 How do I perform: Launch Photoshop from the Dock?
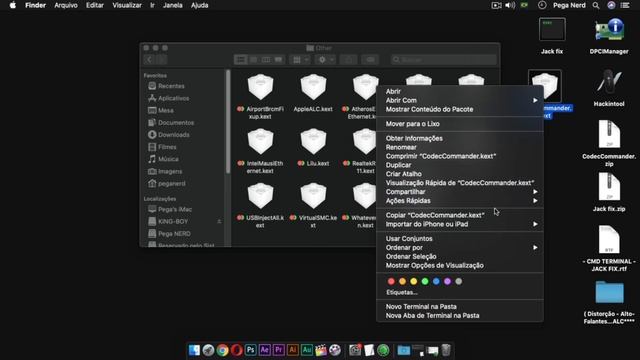click(x=251, y=350)
